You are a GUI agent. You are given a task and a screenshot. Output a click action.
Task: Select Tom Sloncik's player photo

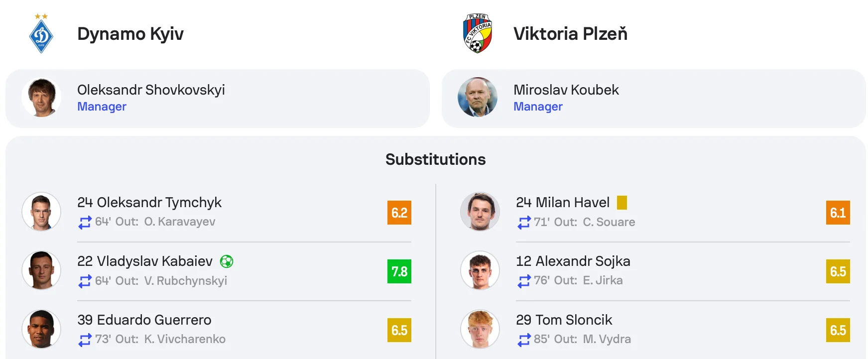tap(480, 329)
